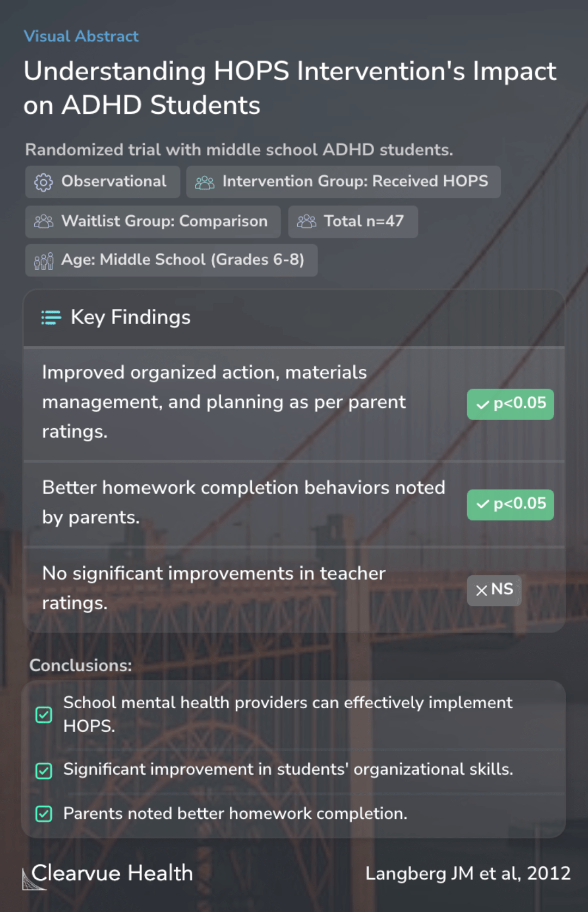The height and width of the screenshot is (912, 588).
Task: Click the Clearvue Health logo icon
Action: (x=33, y=879)
